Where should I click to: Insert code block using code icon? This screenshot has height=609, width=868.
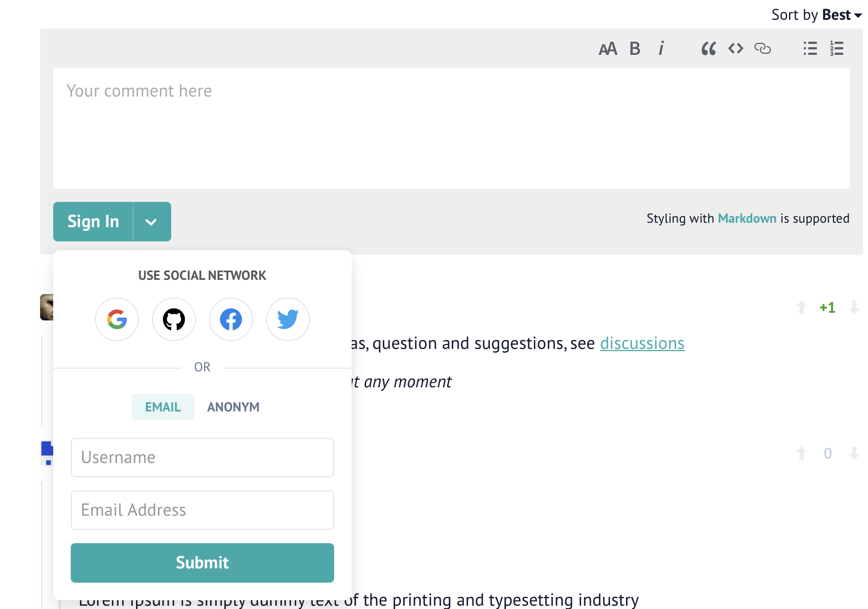(736, 49)
